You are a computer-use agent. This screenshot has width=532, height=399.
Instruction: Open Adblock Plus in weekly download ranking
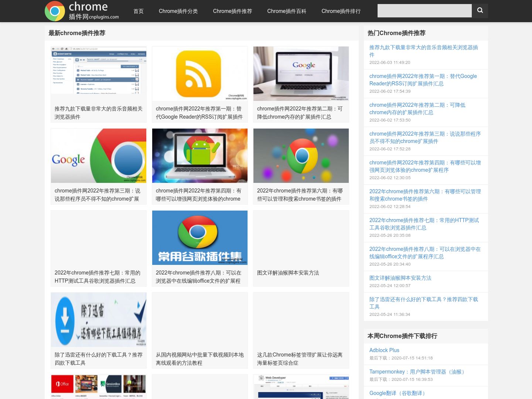[x=384, y=350]
